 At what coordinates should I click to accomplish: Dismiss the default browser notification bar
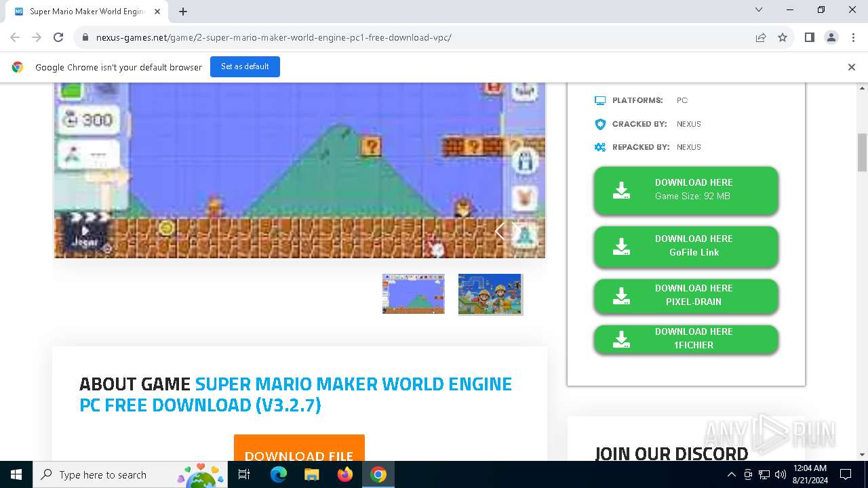[851, 67]
